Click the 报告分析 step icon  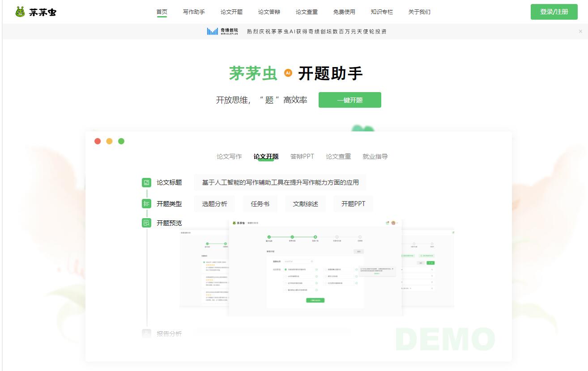(x=146, y=333)
